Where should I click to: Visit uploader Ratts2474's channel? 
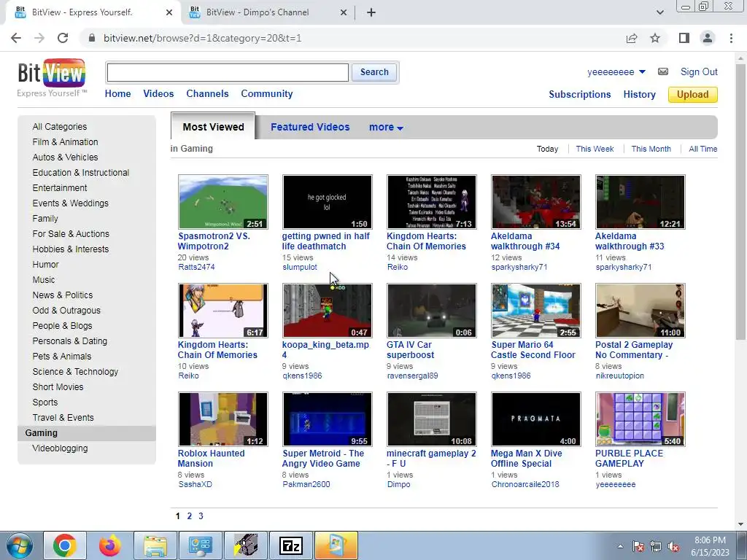coord(196,267)
